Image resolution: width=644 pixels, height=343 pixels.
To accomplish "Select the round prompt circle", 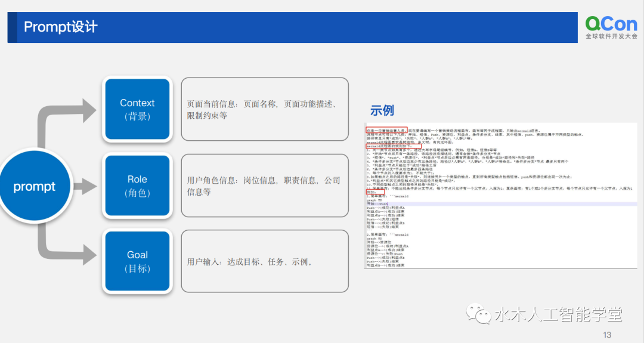I will point(34,187).
